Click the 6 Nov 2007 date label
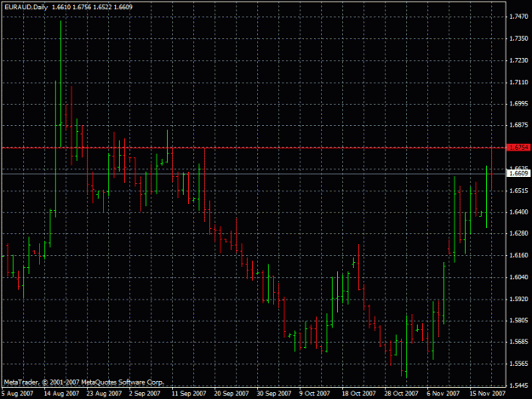The height and width of the screenshot is (399, 532). coord(443,393)
